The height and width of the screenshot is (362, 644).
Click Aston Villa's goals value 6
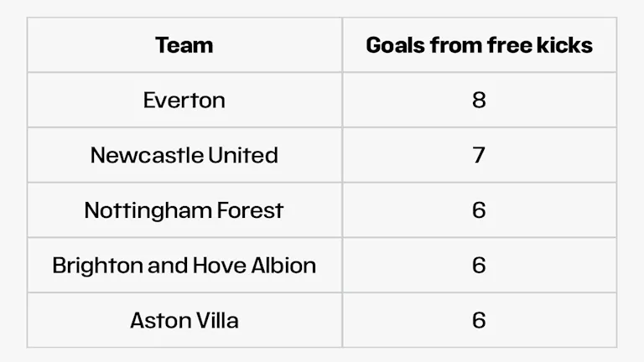[479, 320]
